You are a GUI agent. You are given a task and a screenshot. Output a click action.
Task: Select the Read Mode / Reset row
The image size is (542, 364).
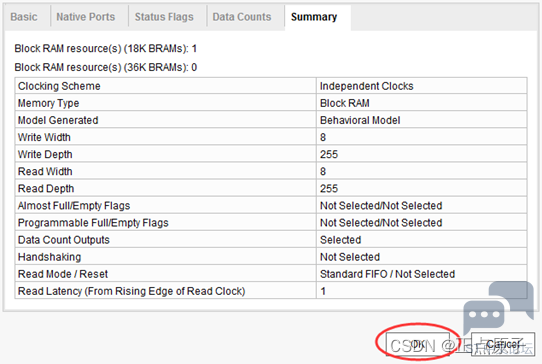pyautogui.click(x=271, y=274)
